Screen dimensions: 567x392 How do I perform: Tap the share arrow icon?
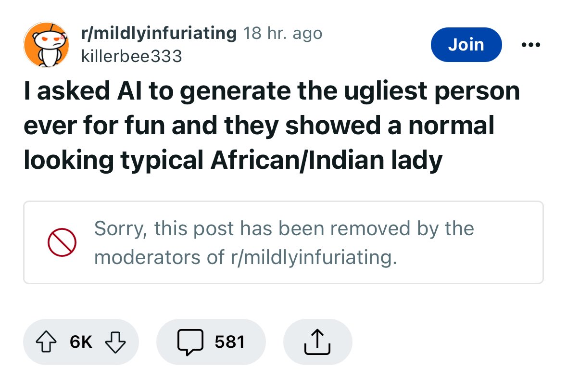(x=318, y=342)
